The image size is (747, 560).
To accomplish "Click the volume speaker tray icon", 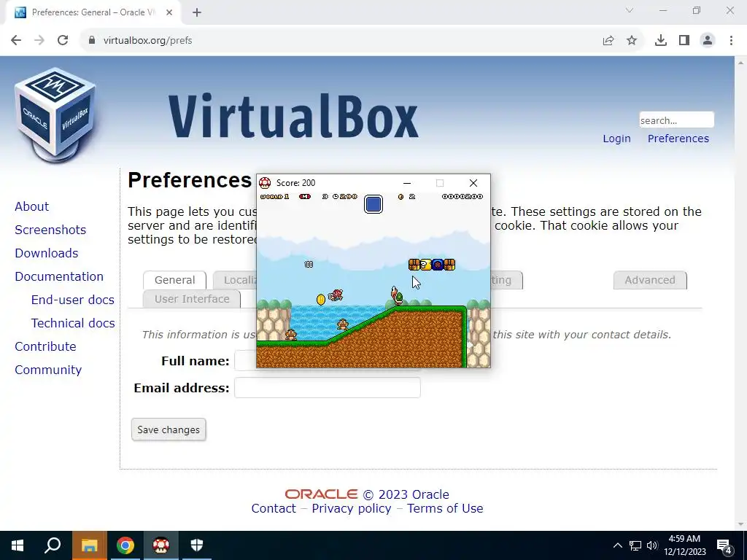I will pyautogui.click(x=652, y=545).
